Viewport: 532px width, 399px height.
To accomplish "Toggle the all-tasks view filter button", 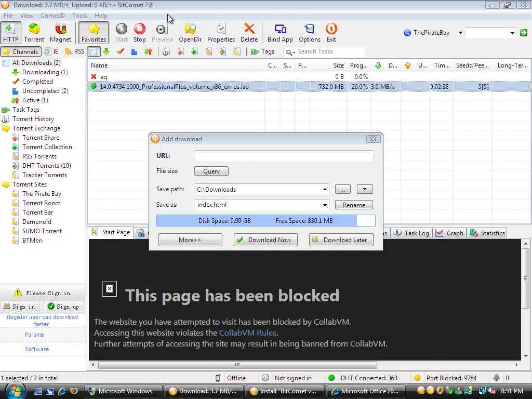I will pos(94,51).
